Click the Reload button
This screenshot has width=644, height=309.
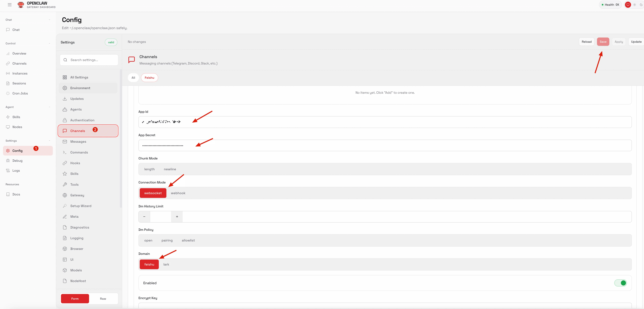coord(586,42)
